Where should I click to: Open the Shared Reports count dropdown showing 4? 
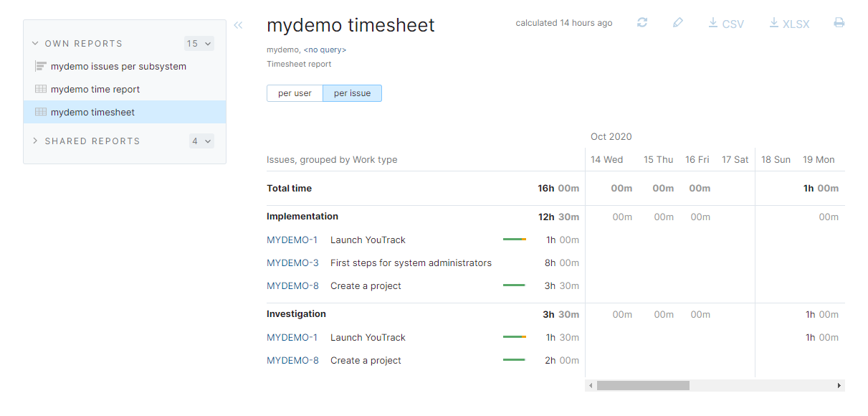(201, 141)
